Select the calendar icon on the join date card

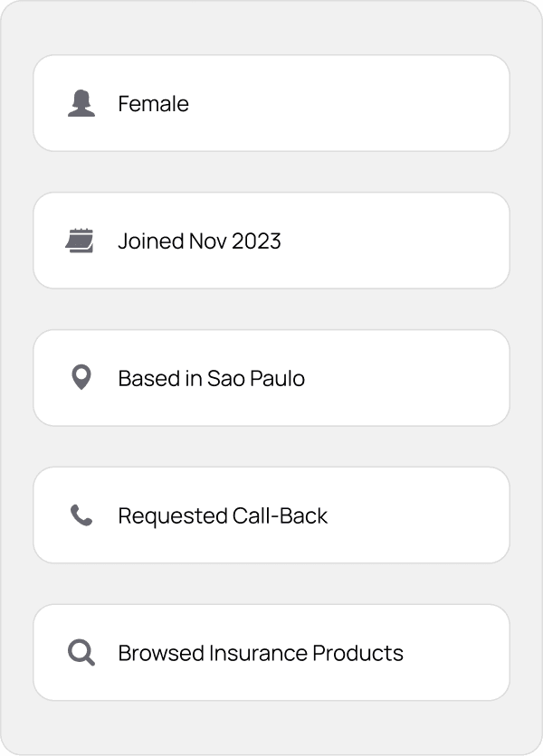81,240
